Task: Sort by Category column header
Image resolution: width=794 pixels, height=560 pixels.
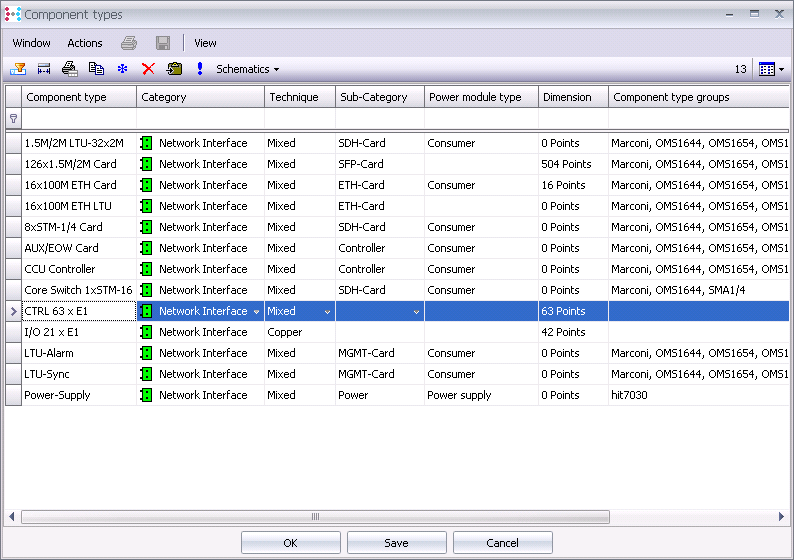Action: pyautogui.click(x=200, y=97)
